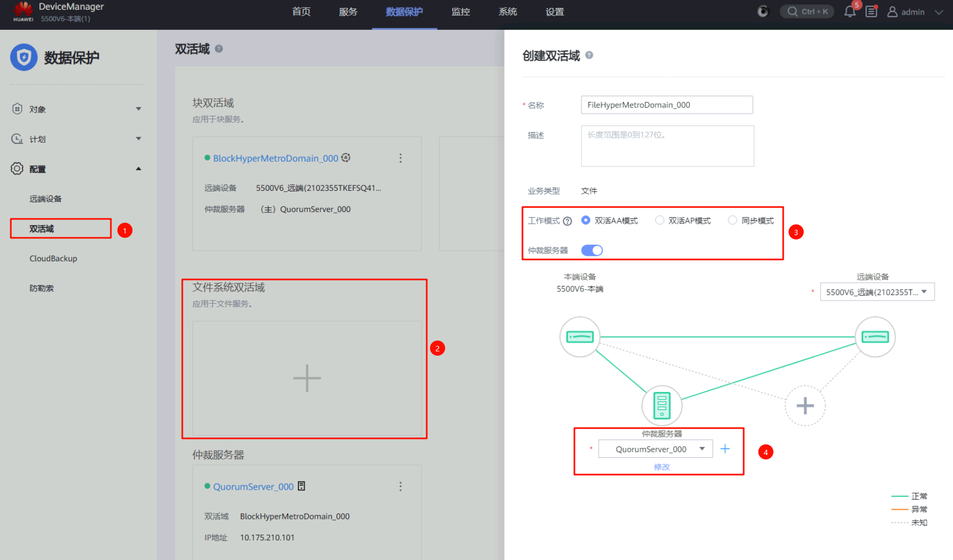Click the help icon next to 工作模式
This screenshot has height=560, width=953.
click(567, 221)
